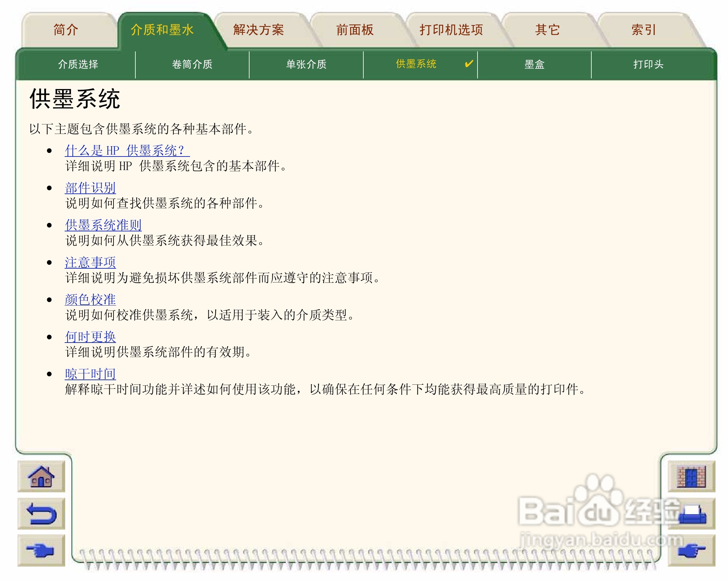
Task: Click the yellow checkmark beside 供墨系统
Action: click(469, 63)
